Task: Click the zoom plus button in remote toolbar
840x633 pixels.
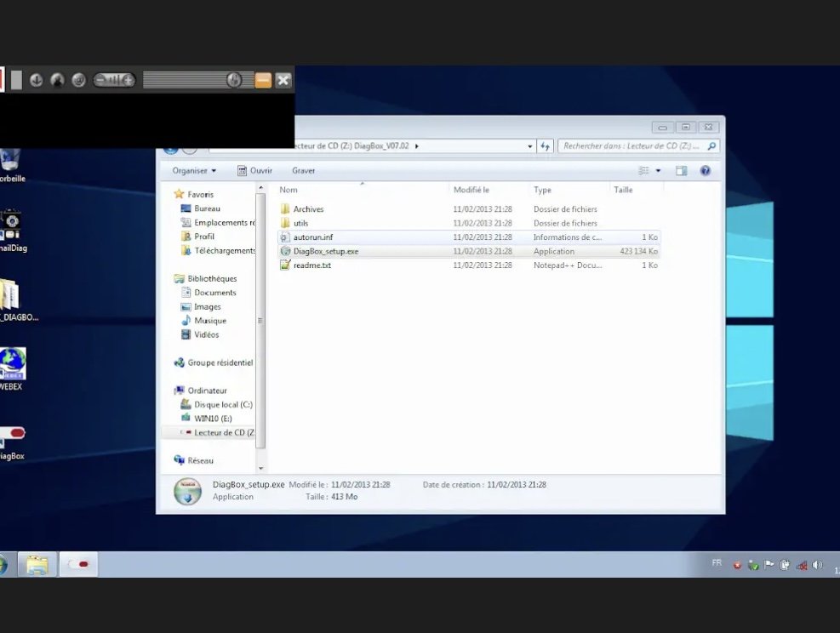Action: (128, 80)
